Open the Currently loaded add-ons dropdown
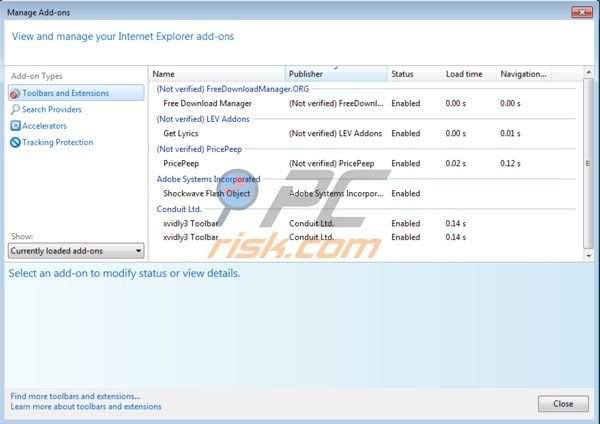The image size is (600, 424). [x=76, y=251]
